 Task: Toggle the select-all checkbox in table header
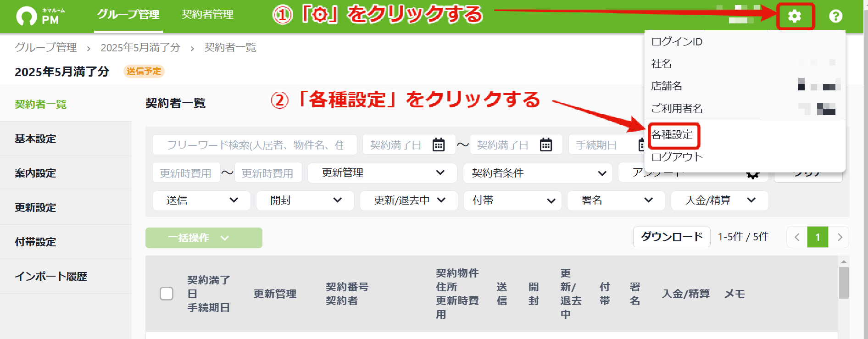(167, 294)
